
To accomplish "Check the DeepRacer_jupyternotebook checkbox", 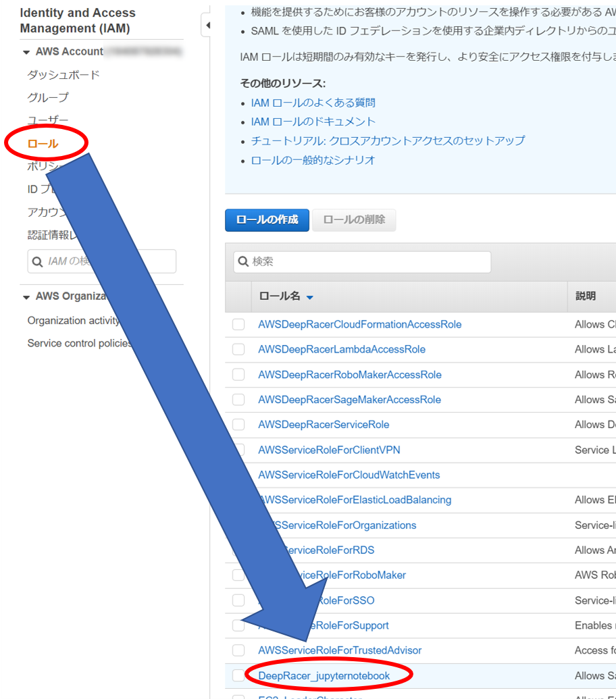I will pos(238,675).
